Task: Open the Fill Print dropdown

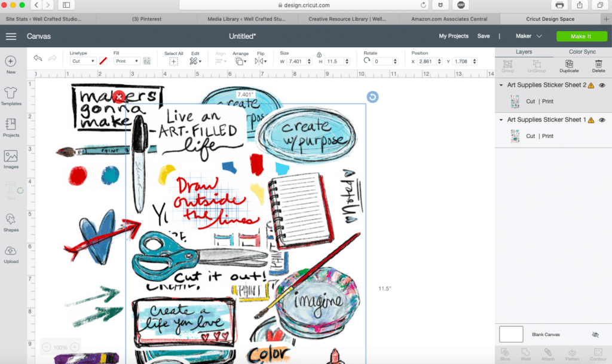Action: click(127, 61)
